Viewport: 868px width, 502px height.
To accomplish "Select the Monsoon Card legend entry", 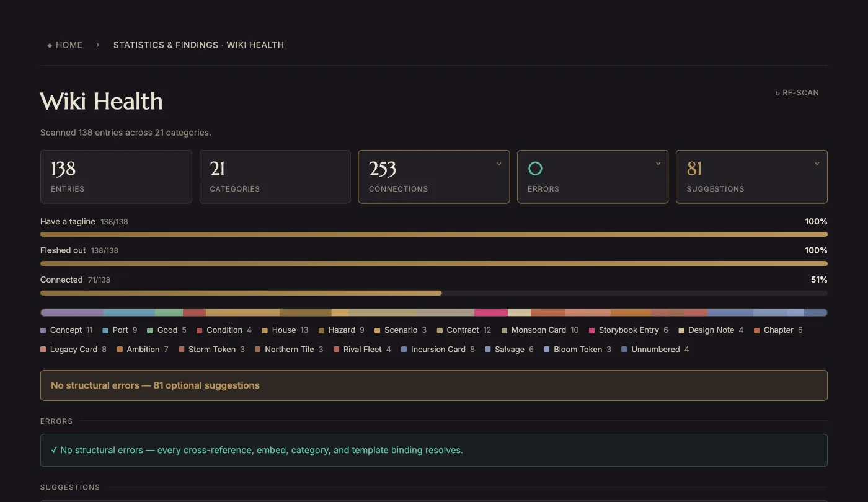I will click(540, 330).
